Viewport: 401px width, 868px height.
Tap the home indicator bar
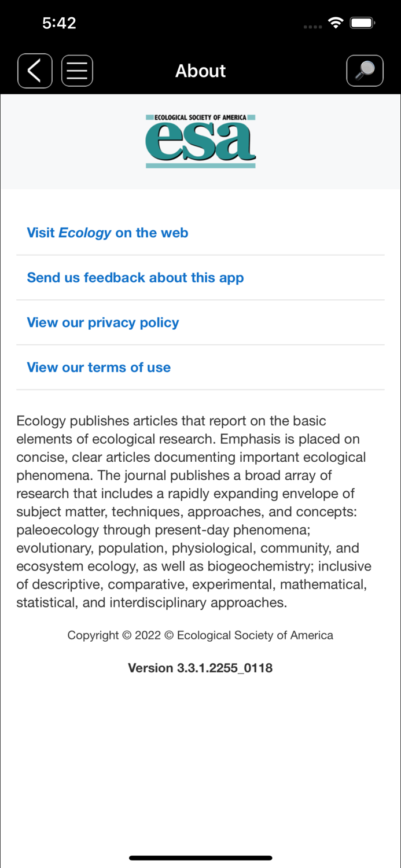200,858
